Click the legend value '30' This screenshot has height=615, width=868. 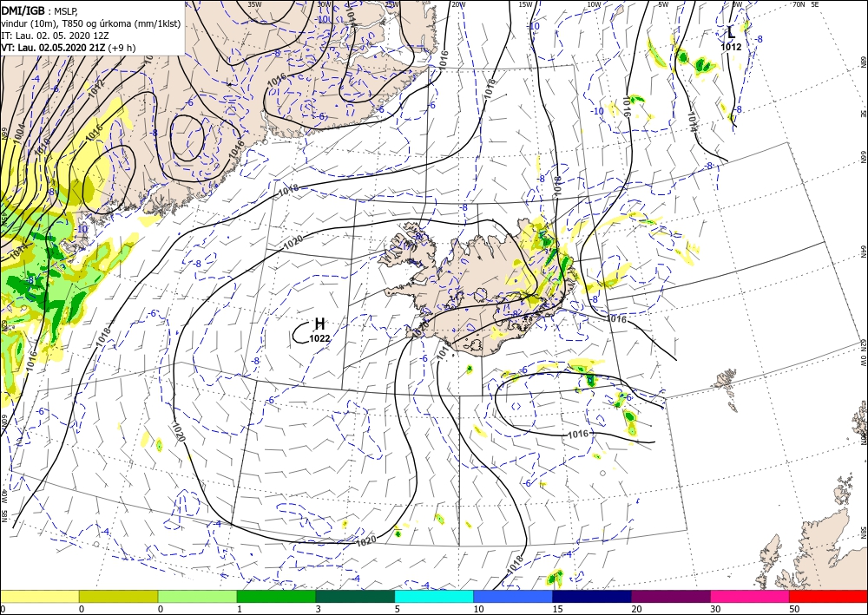(715, 610)
